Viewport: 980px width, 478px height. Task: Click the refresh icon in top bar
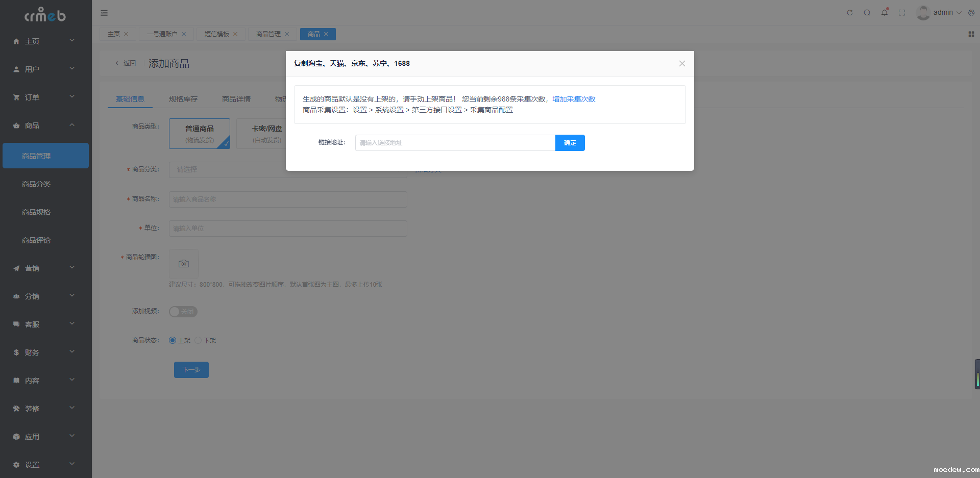(850, 13)
